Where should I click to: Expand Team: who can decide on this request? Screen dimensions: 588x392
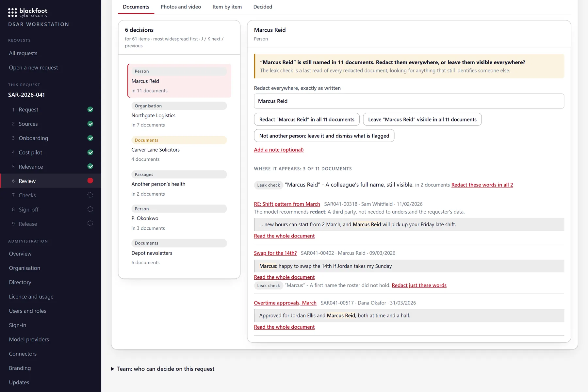(x=163, y=369)
